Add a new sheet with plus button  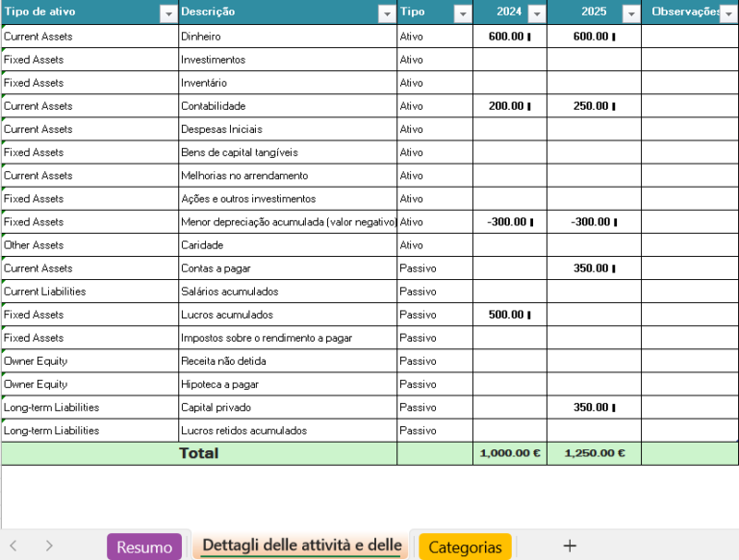[x=570, y=546]
